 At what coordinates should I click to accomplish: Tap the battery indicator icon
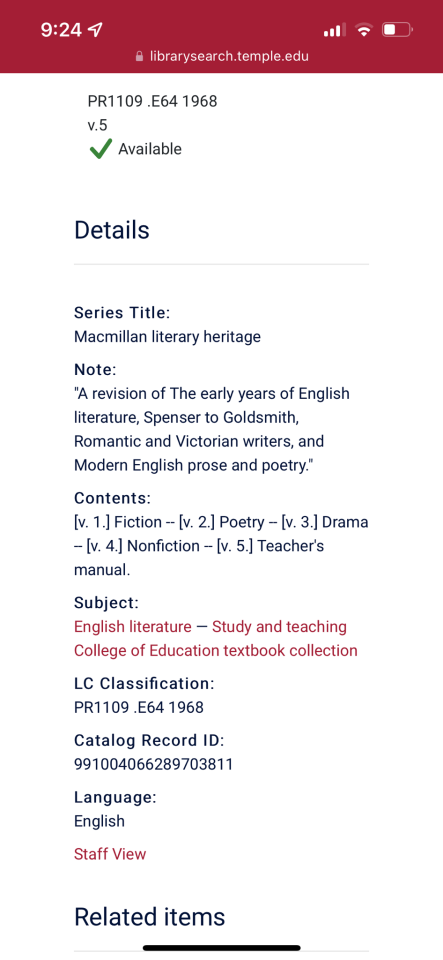point(397,29)
